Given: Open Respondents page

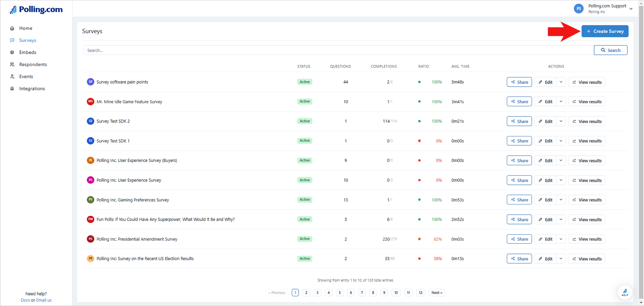Looking at the screenshot, I should click(33, 64).
